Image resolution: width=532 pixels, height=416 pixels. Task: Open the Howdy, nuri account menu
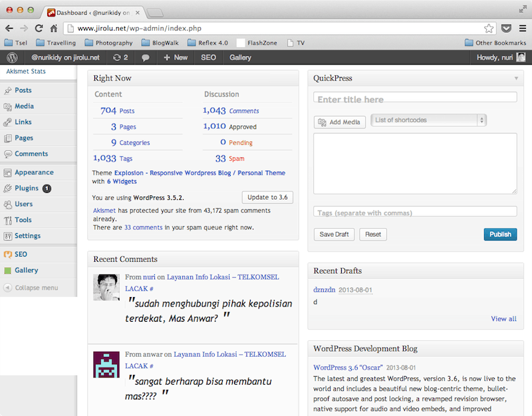point(500,58)
